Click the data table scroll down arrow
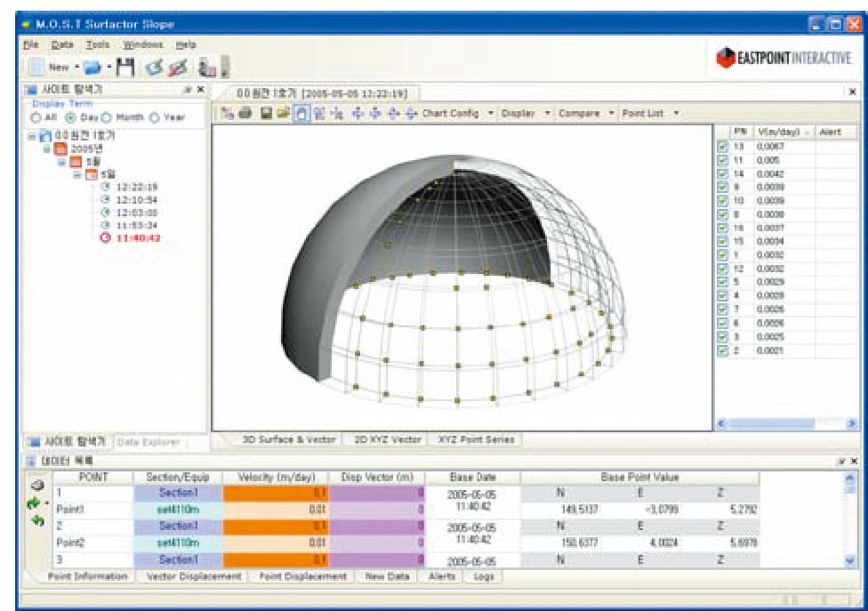 pyautogui.click(x=848, y=560)
